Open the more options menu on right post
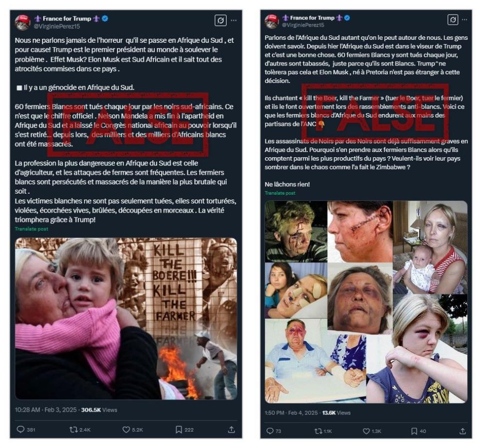Screen dimensions: 480x448 click(464, 19)
